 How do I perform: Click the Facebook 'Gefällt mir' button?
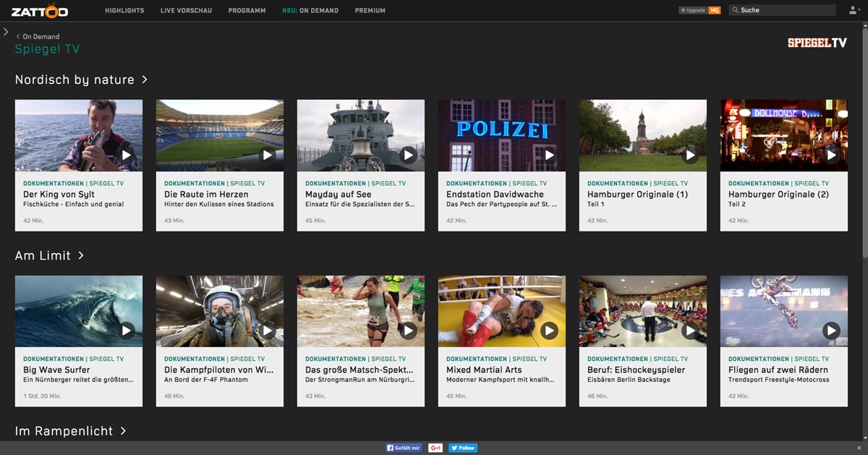tap(404, 448)
